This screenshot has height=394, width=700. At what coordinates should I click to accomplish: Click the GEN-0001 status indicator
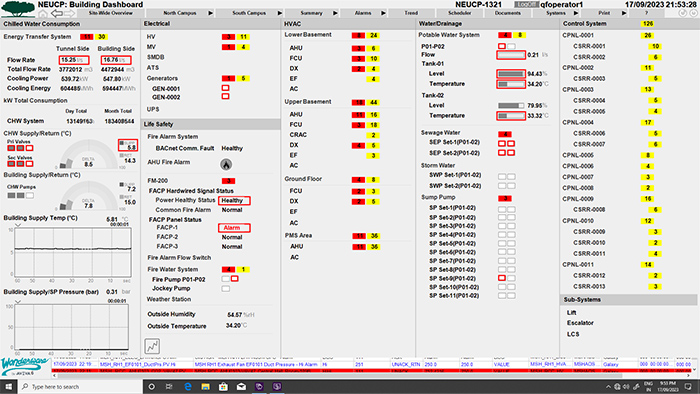tap(225, 88)
